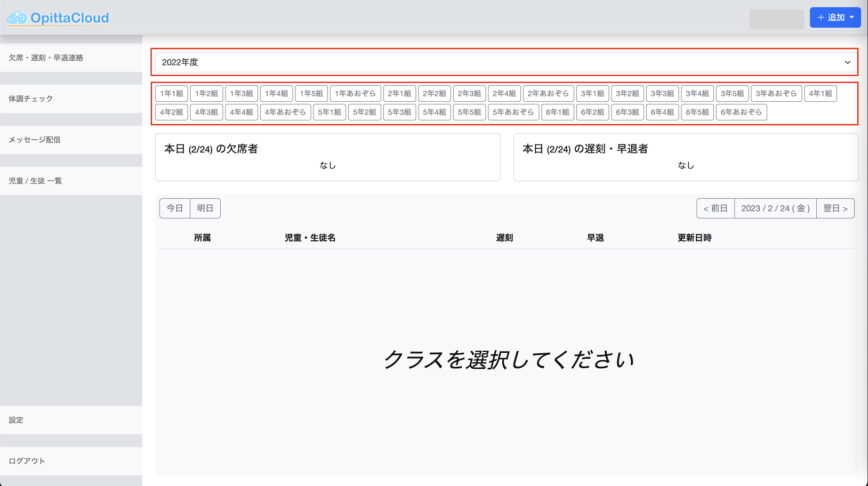Click the 本日 (2/24) の欠席者 heading
868x486 pixels.
pos(211,149)
